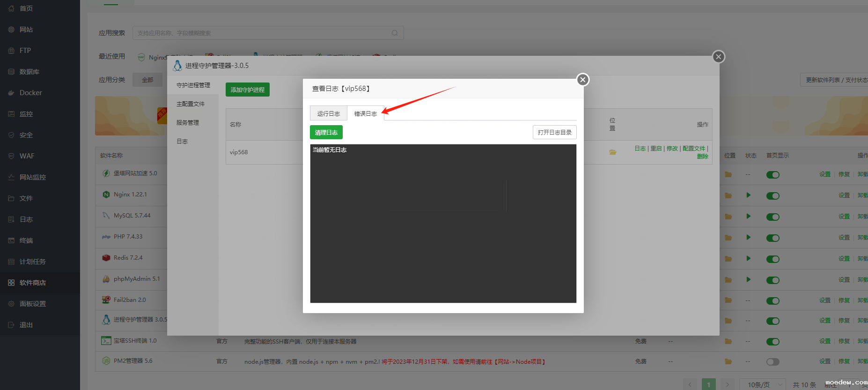Click the play status icon for MySQL

pos(748,216)
